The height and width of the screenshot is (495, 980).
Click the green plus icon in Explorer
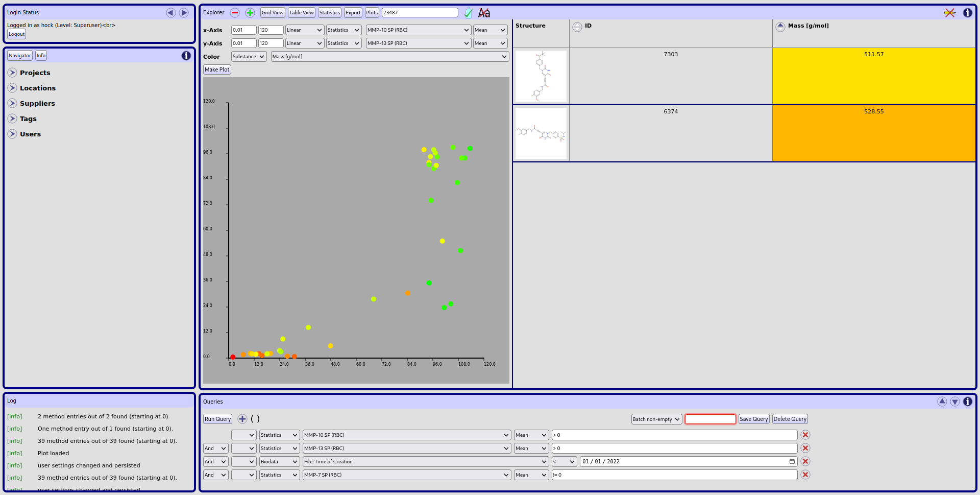click(x=250, y=13)
